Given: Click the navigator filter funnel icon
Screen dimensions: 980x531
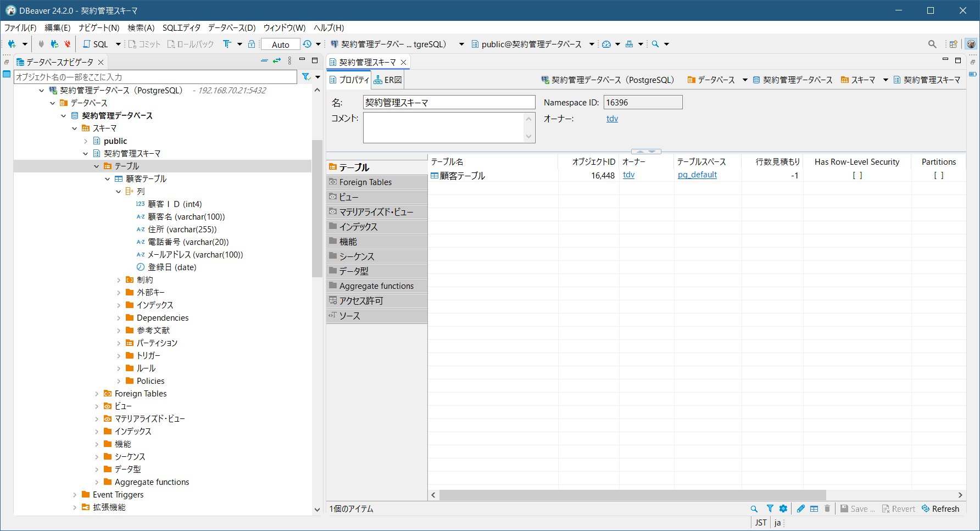Looking at the screenshot, I should (x=306, y=77).
